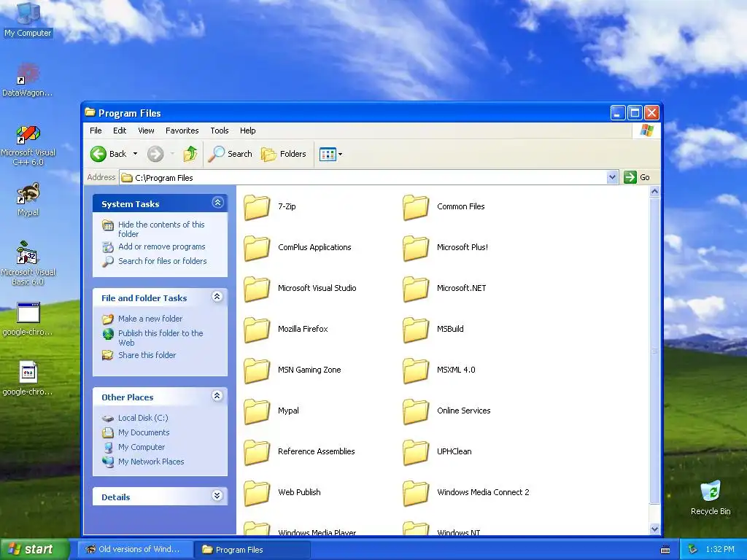Click Search for files or folders
Viewport: 747px width, 560px height.
click(x=163, y=261)
